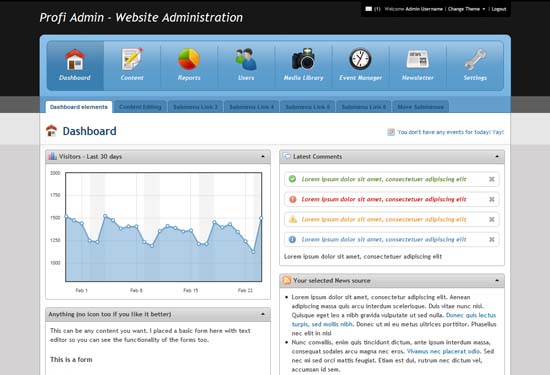Select the More Submenus tab
Viewport: 550px width, 375px height.
(421, 107)
